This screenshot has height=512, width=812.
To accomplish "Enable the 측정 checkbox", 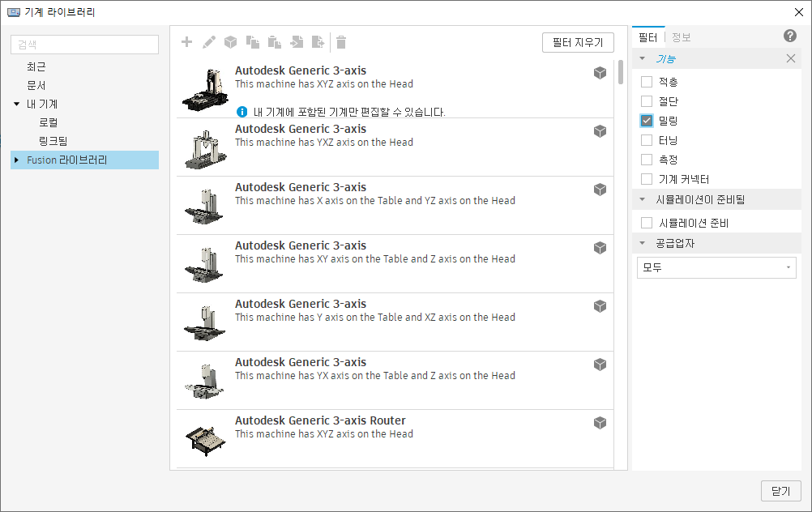I will 647,160.
